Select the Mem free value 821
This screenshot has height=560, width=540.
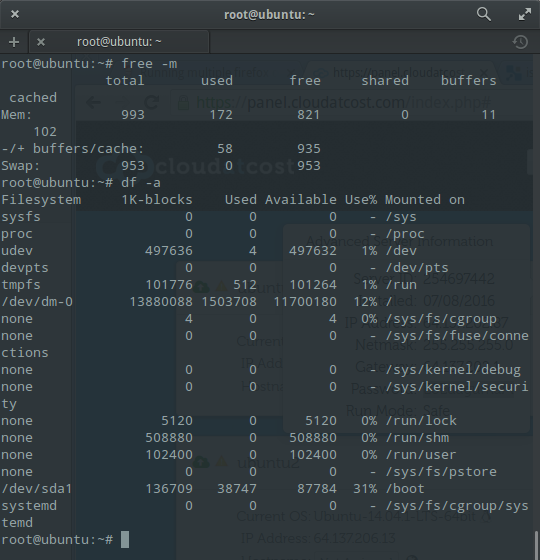[x=309, y=115]
